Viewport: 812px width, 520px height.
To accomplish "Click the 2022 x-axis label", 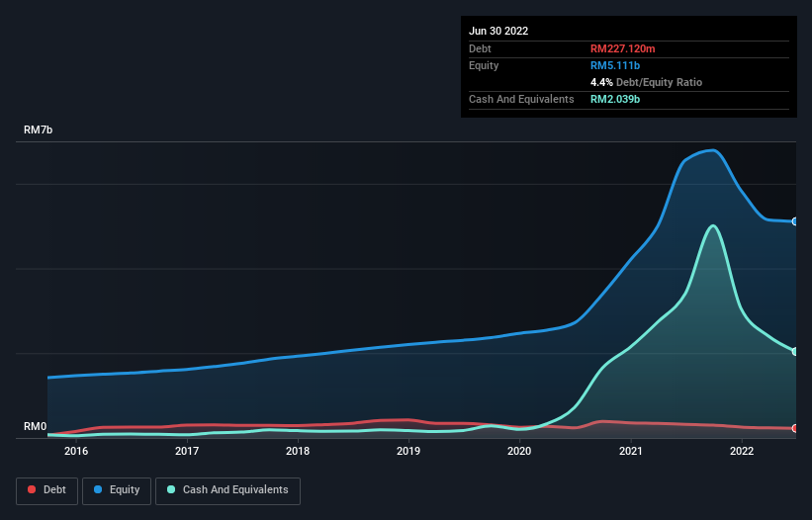I will pyautogui.click(x=742, y=451).
